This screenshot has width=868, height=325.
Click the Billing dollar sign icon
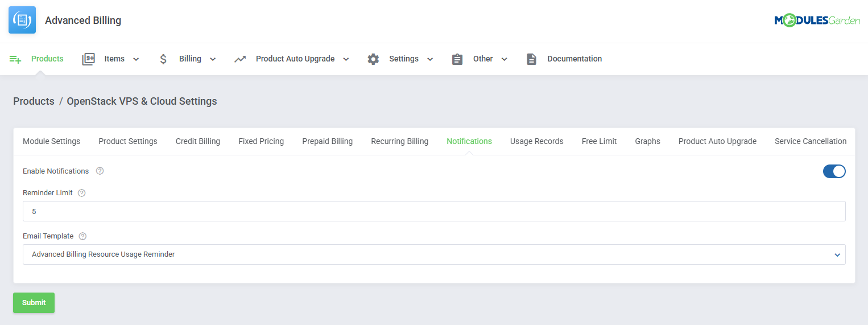tap(163, 59)
